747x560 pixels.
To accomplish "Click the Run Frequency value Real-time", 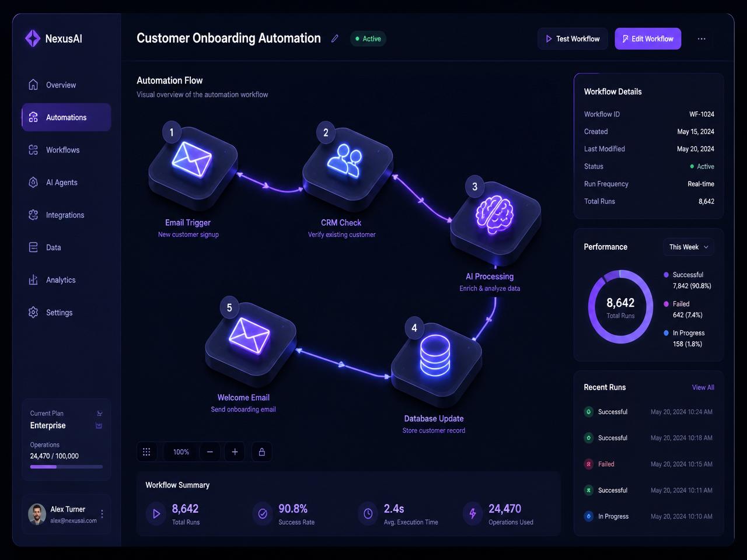I will click(701, 184).
